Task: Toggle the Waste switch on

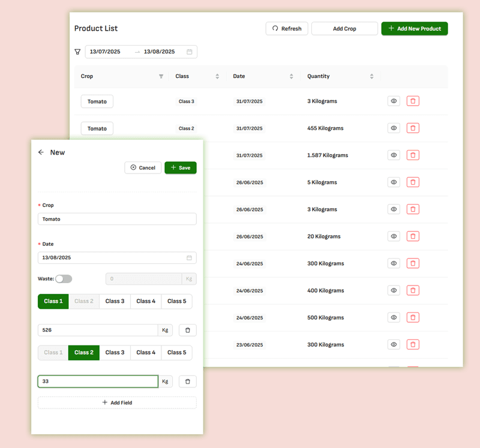Action: pos(64,279)
